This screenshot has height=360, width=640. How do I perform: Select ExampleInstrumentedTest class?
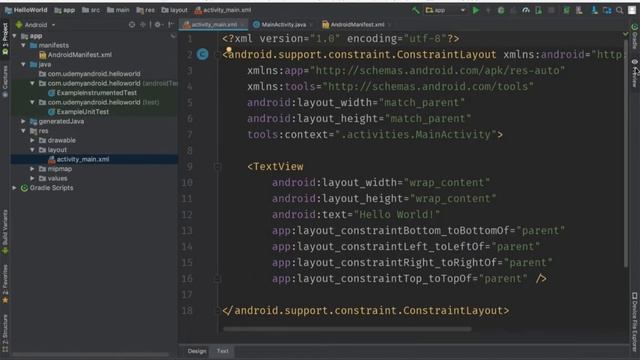click(92, 93)
